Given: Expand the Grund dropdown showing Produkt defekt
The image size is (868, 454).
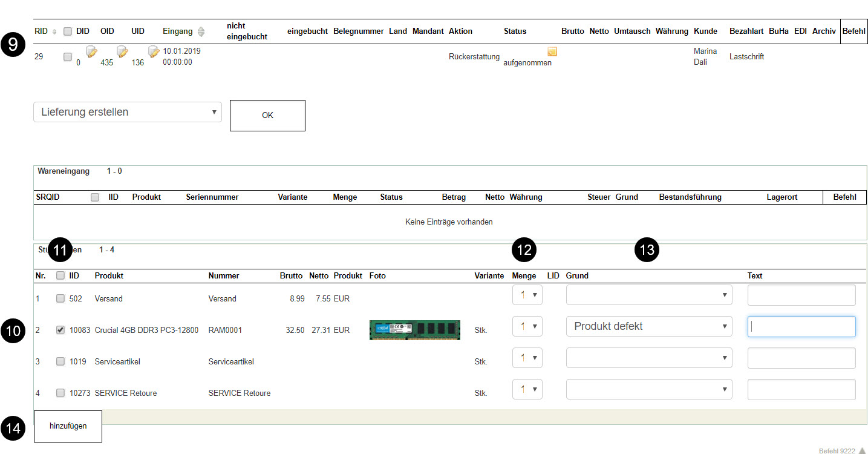Looking at the screenshot, I should click(648, 326).
